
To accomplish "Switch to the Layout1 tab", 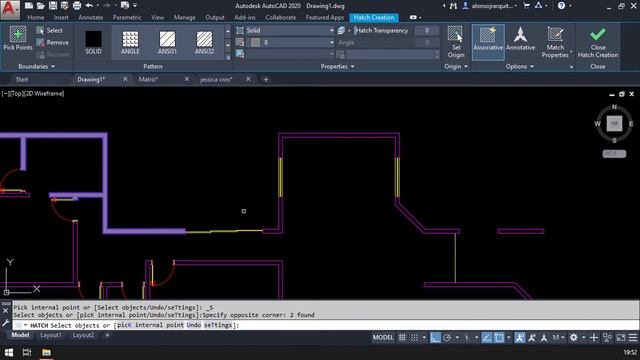I will [51, 335].
